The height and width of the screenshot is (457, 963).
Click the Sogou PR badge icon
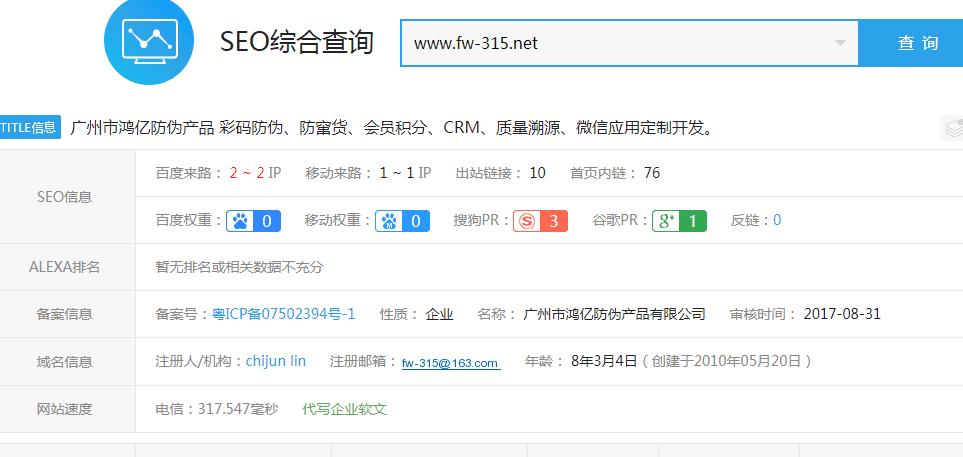pos(540,221)
